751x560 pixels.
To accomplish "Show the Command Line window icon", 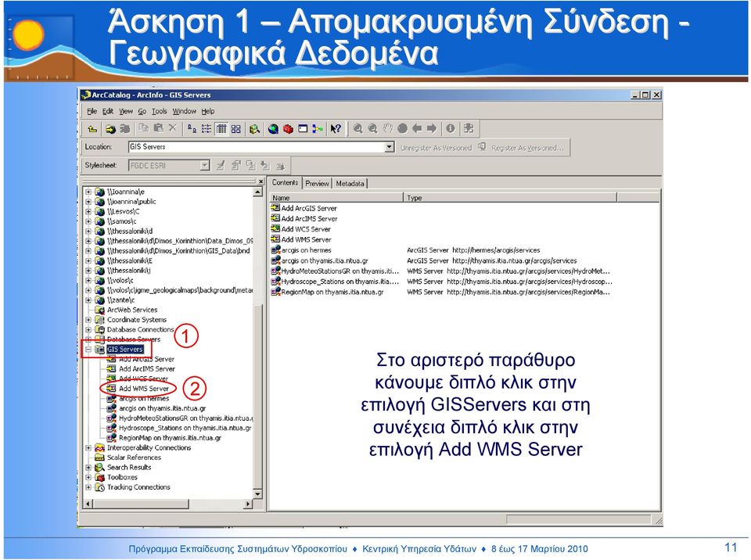I will (x=303, y=128).
